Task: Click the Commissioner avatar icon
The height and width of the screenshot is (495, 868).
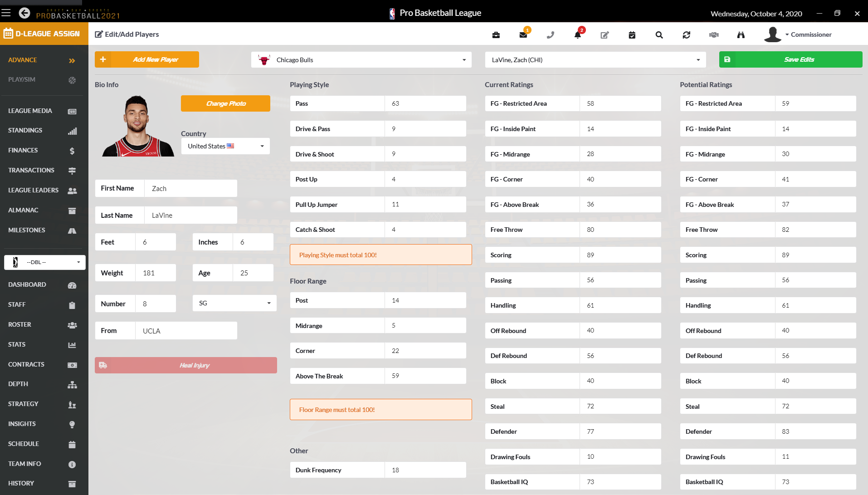Action: (772, 34)
